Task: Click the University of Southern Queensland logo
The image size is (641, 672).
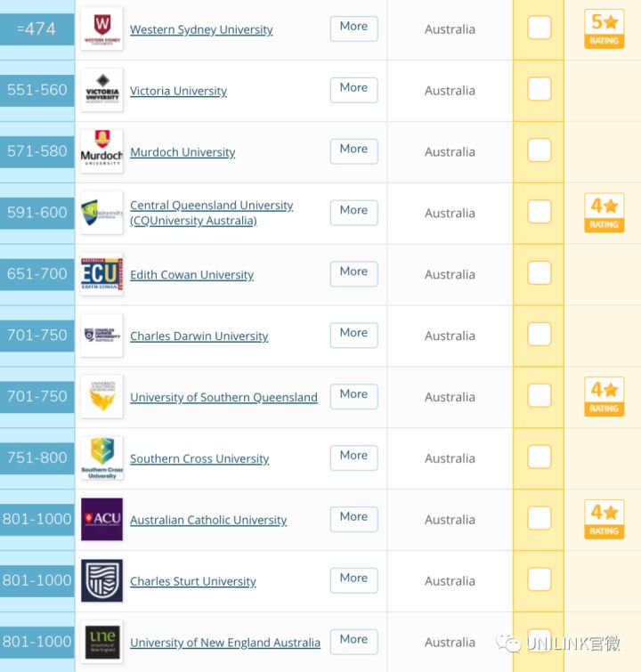Action: [102, 396]
